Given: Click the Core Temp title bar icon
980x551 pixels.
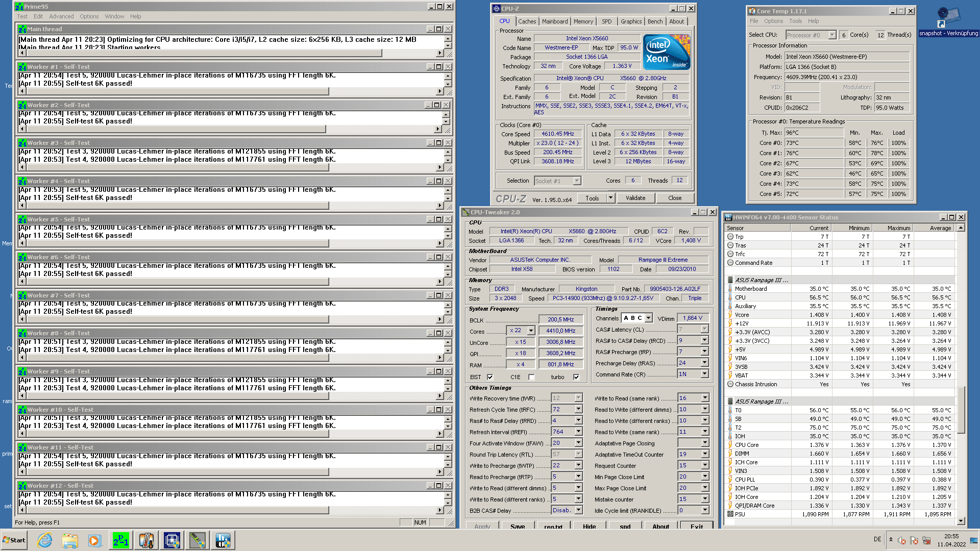Looking at the screenshot, I should (x=752, y=11).
